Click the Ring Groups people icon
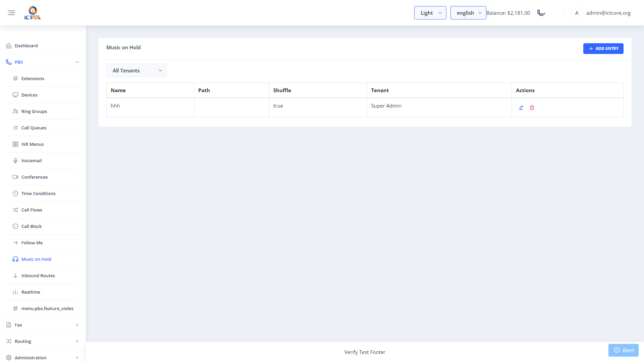Screen dimensions: 644x362 click(x=15, y=111)
